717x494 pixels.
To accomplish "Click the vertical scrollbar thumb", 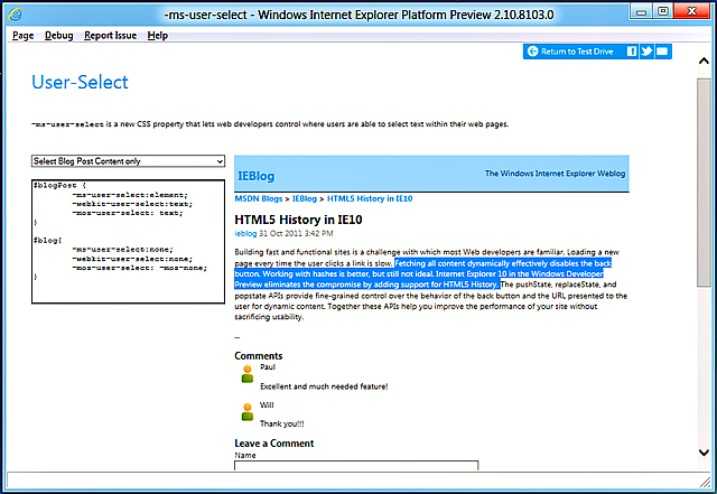I will (704, 183).
